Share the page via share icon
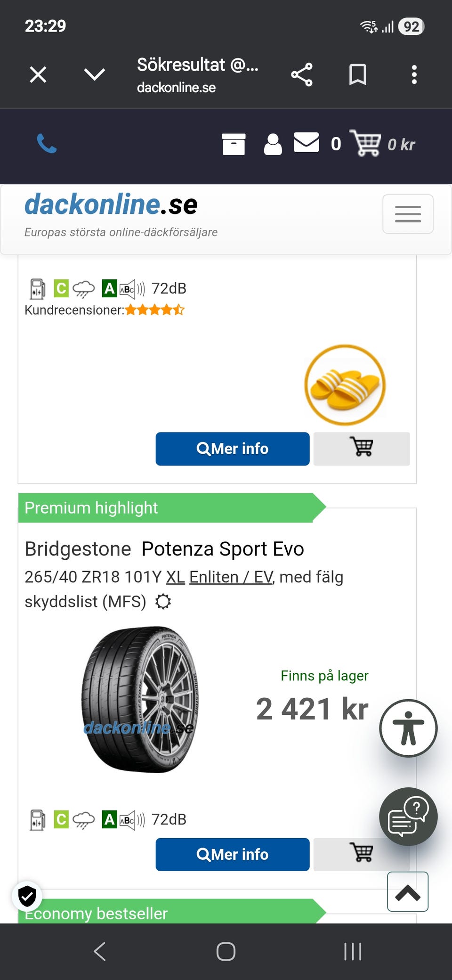This screenshot has height=980, width=452. point(301,74)
